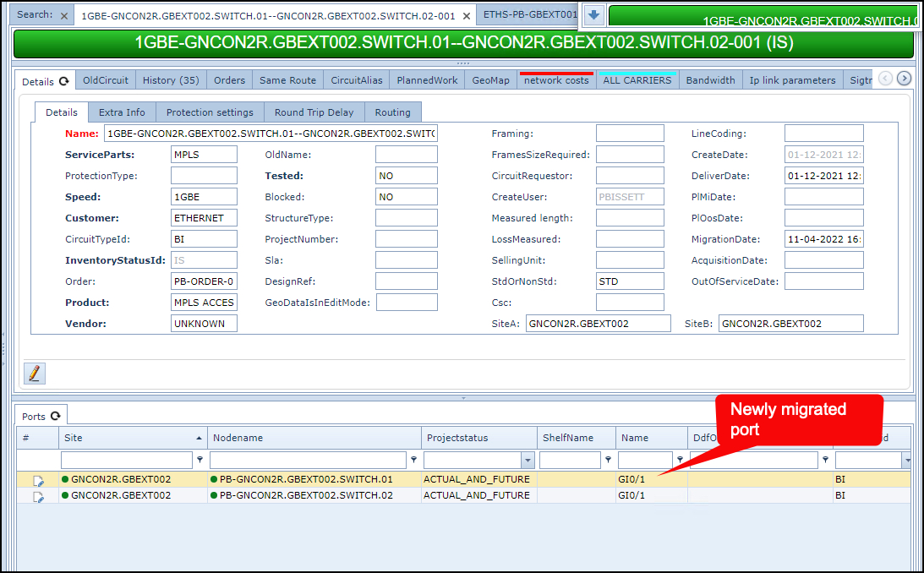Screen dimensions: 924x573
Task: Refresh the Ports grid via reload icon
Action: [56, 416]
